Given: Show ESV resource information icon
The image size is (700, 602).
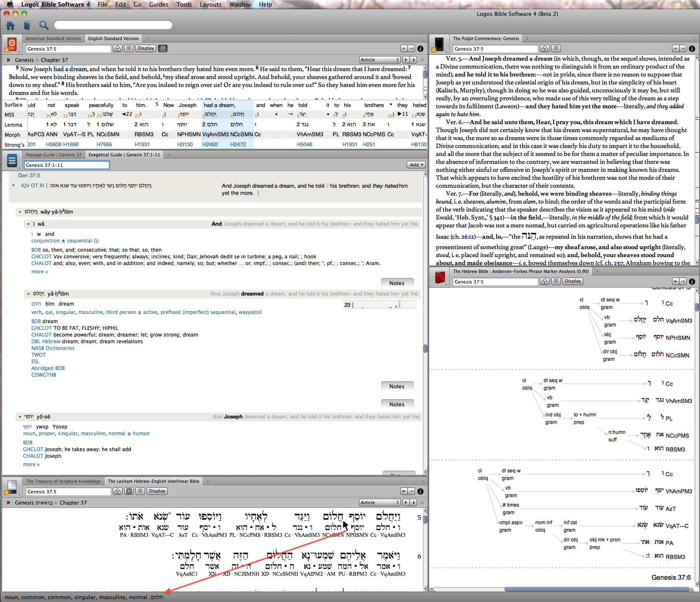Looking at the screenshot, I should pyautogui.click(x=420, y=48).
